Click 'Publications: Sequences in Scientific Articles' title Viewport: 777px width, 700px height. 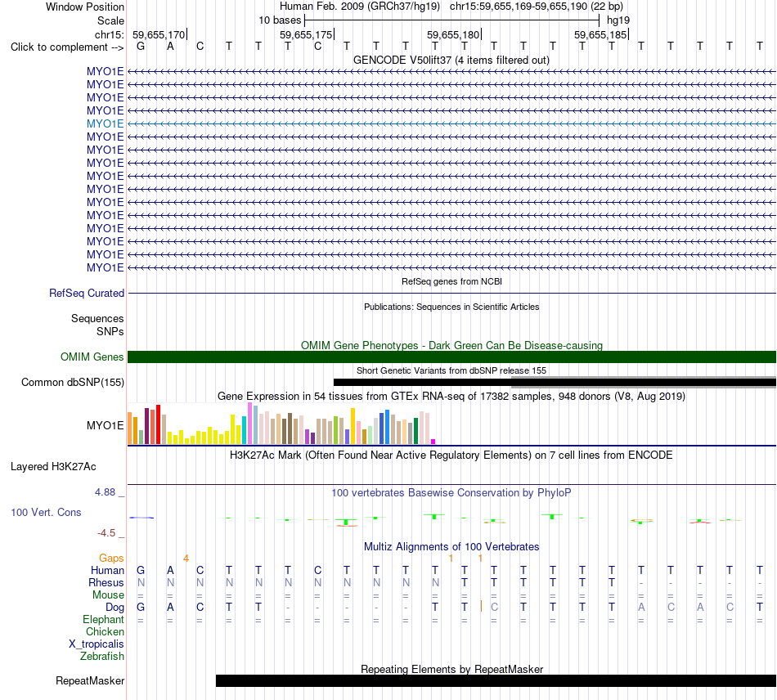[x=451, y=307]
